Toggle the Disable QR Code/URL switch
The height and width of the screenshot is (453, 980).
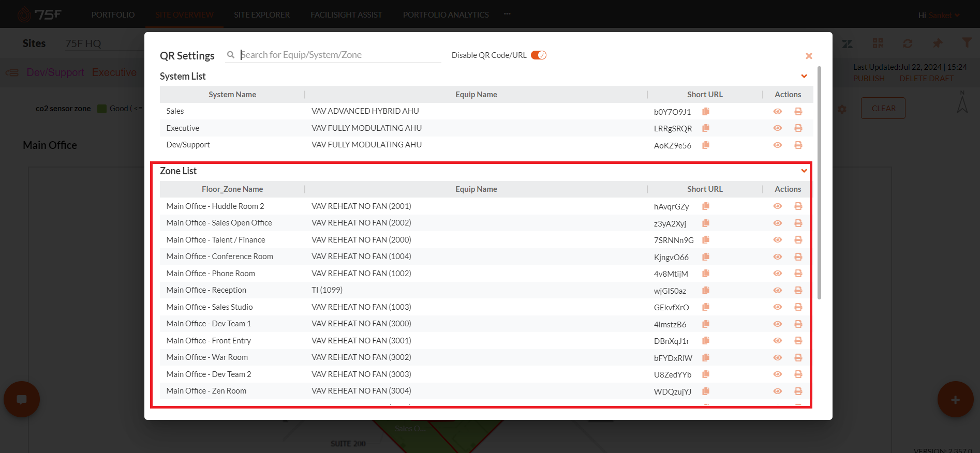point(539,55)
